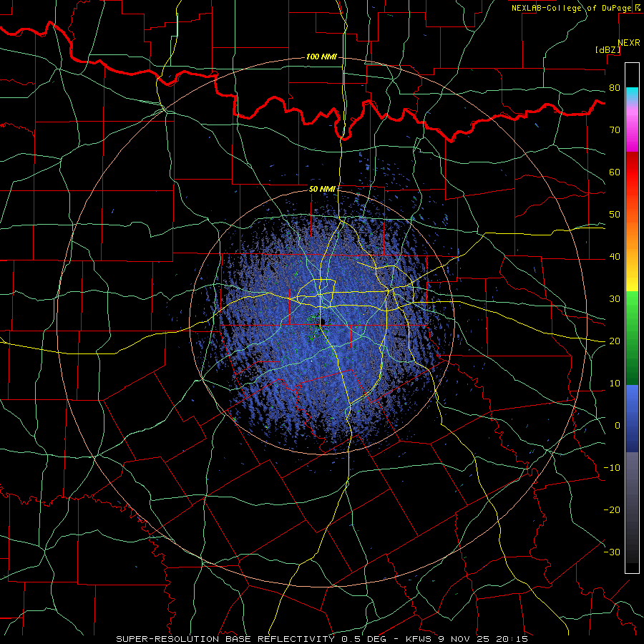Click the 50 NMI range ring label
The width and height of the screenshot is (644, 644).
pyautogui.click(x=322, y=190)
